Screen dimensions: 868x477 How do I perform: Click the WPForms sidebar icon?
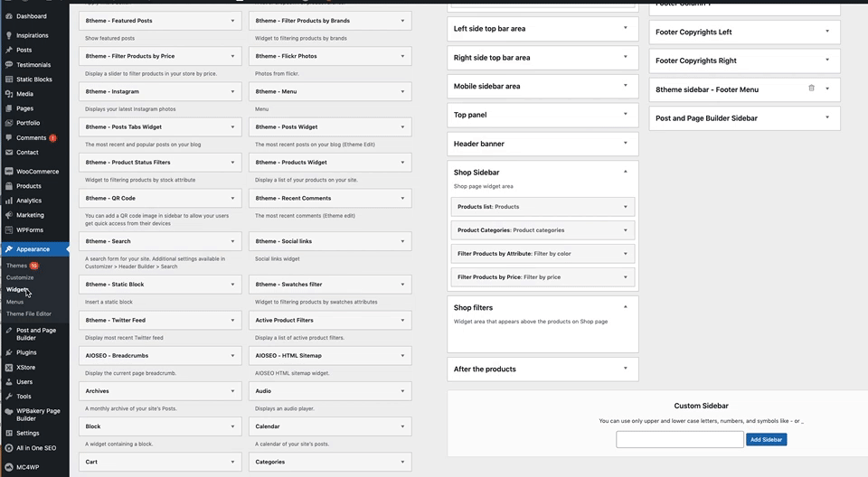tap(9, 230)
